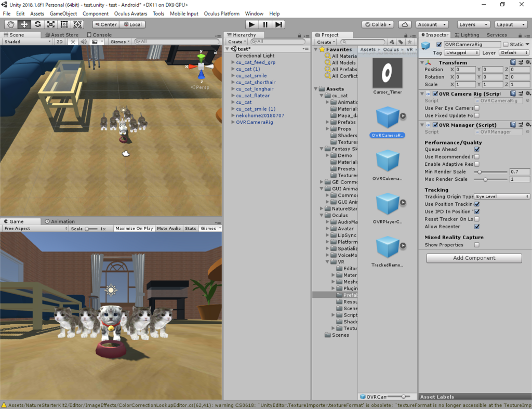Screen dimensions: 532x409
Task: Open the Layout dropdown
Action: 511,24
